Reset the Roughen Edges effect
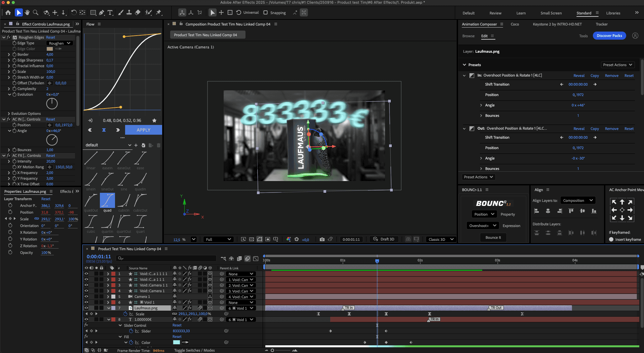Screen dimensions: 644x353 pos(50,37)
